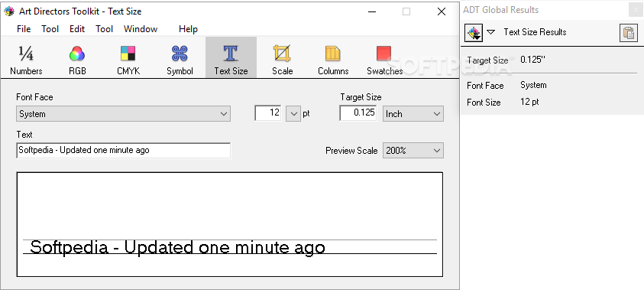Expand the results type triangle dropdown
The height and width of the screenshot is (290, 644).
point(490,32)
